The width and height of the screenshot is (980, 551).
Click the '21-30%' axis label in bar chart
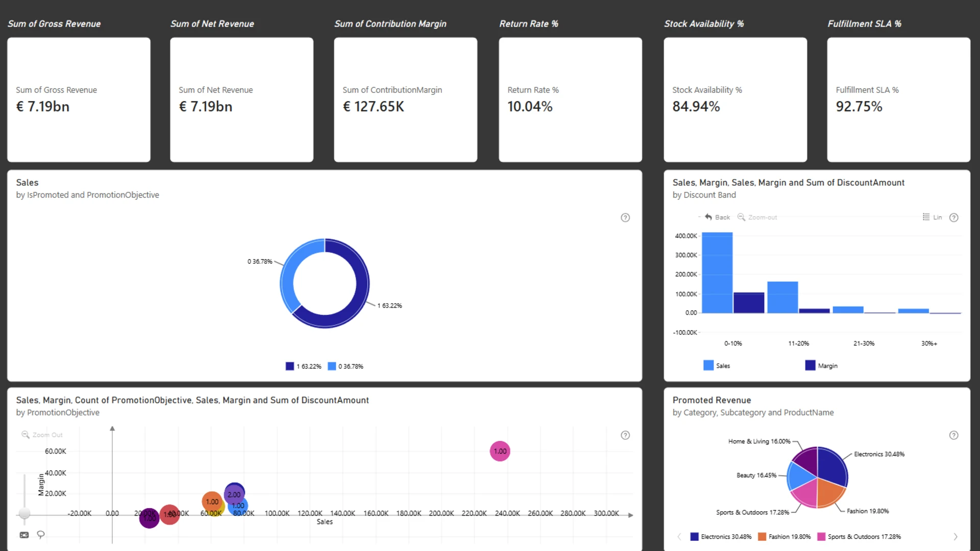[864, 343]
